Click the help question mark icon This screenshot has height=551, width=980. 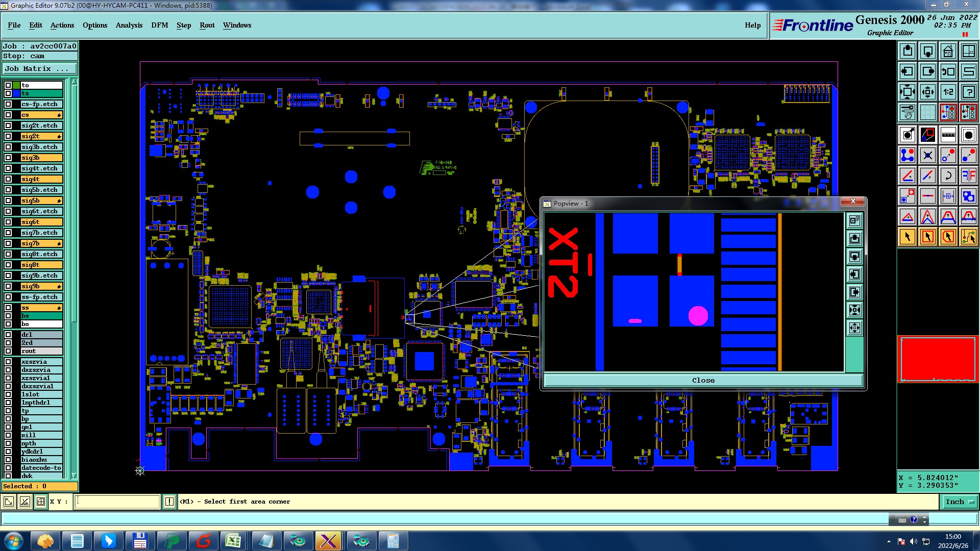click(968, 92)
